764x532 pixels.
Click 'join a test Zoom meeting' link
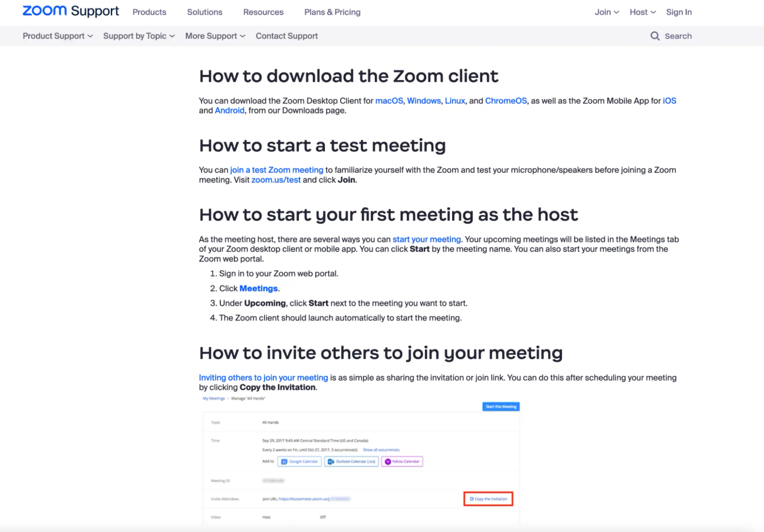(x=276, y=170)
